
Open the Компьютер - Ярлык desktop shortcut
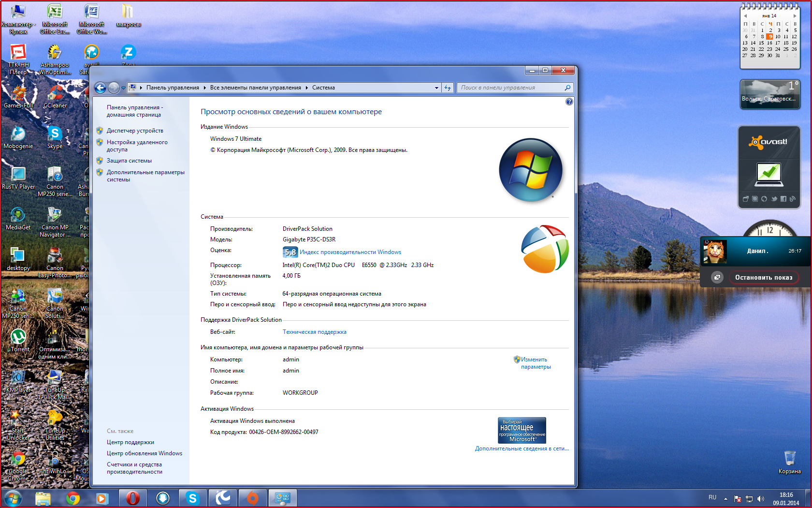tap(18, 19)
